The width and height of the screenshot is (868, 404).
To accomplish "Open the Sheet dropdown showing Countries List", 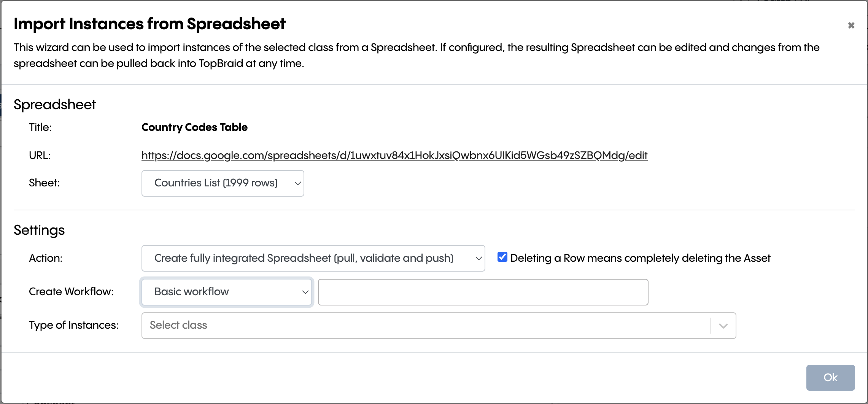I will pyautogui.click(x=223, y=183).
